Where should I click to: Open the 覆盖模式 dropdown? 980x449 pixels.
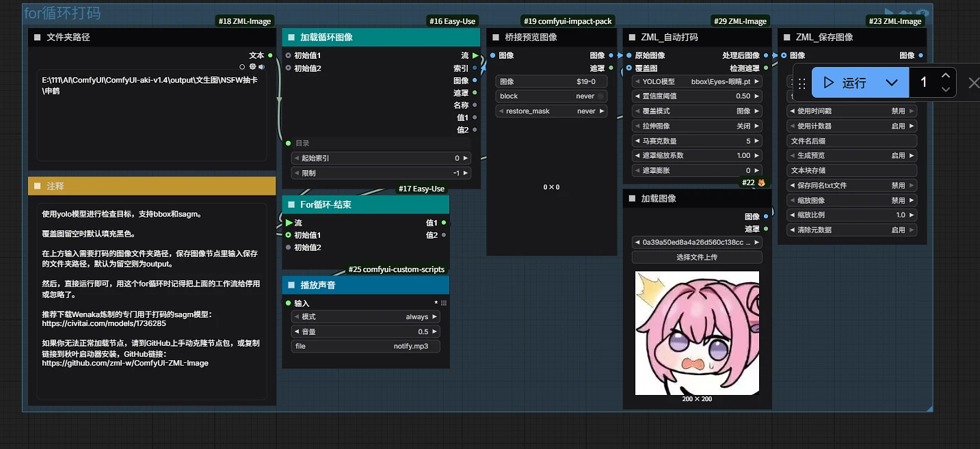point(697,111)
